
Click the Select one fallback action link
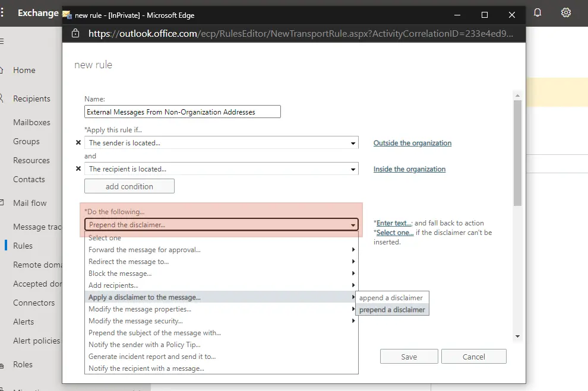click(x=395, y=233)
